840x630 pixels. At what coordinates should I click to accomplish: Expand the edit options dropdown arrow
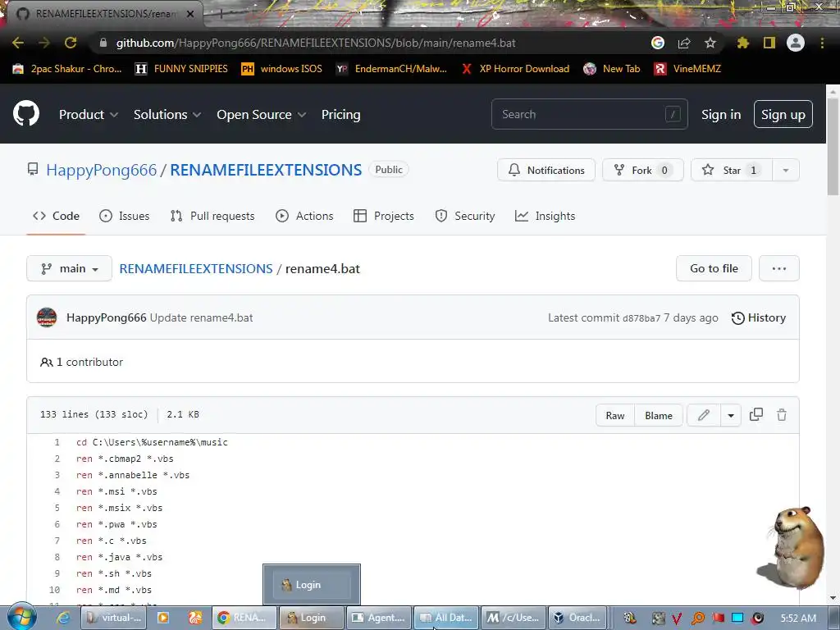point(731,415)
